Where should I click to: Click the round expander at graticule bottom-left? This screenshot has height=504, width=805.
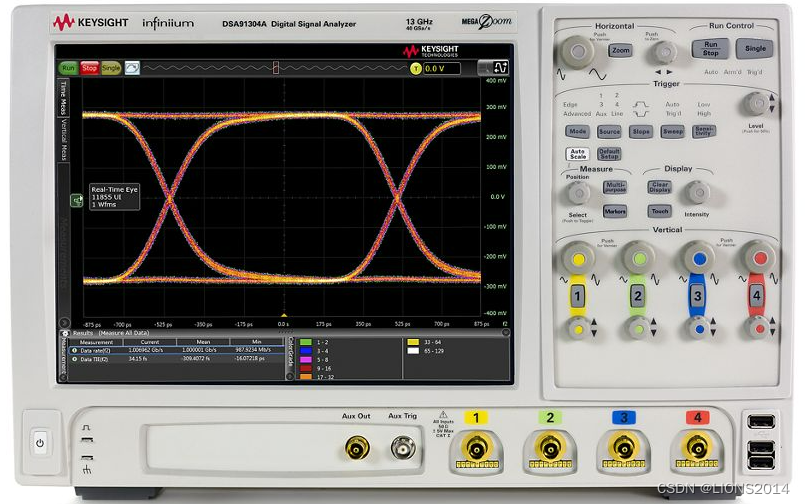(65, 323)
